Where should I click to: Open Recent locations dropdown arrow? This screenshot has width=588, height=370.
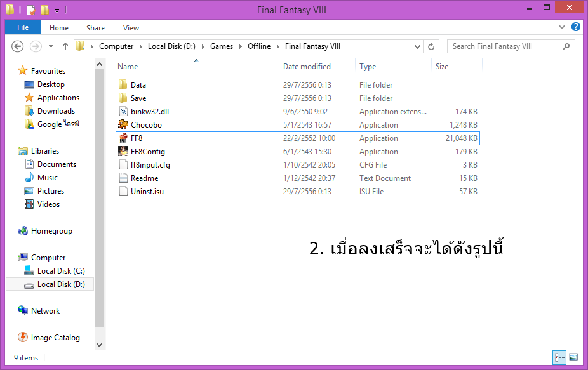point(51,46)
